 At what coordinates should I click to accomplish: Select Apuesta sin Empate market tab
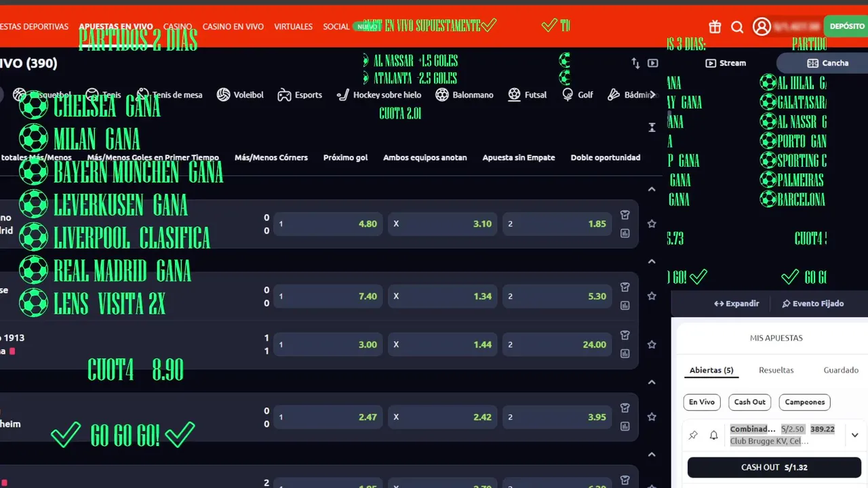coord(519,157)
